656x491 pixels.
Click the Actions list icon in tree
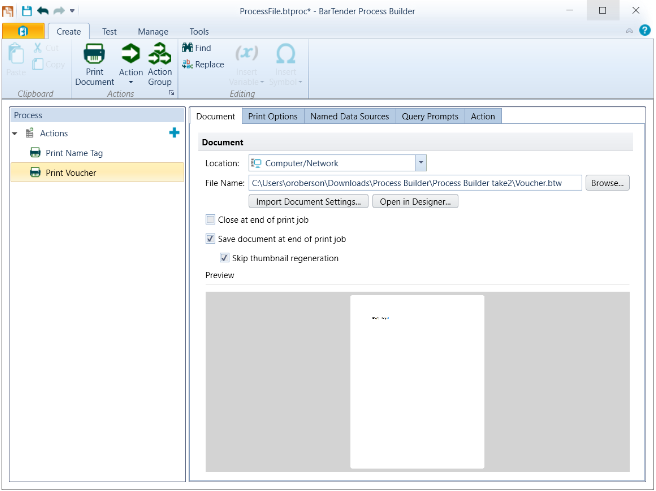[29, 133]
